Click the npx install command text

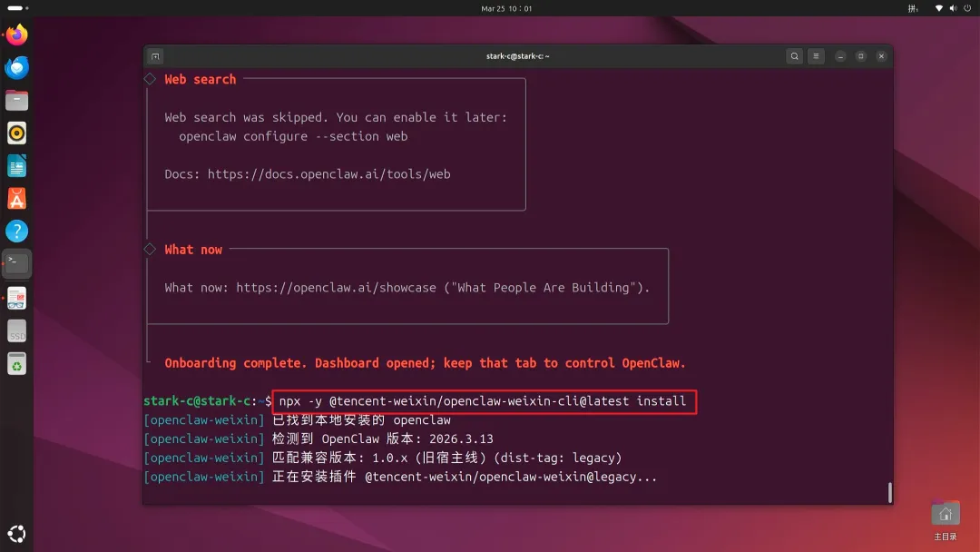tap(483, 401)
